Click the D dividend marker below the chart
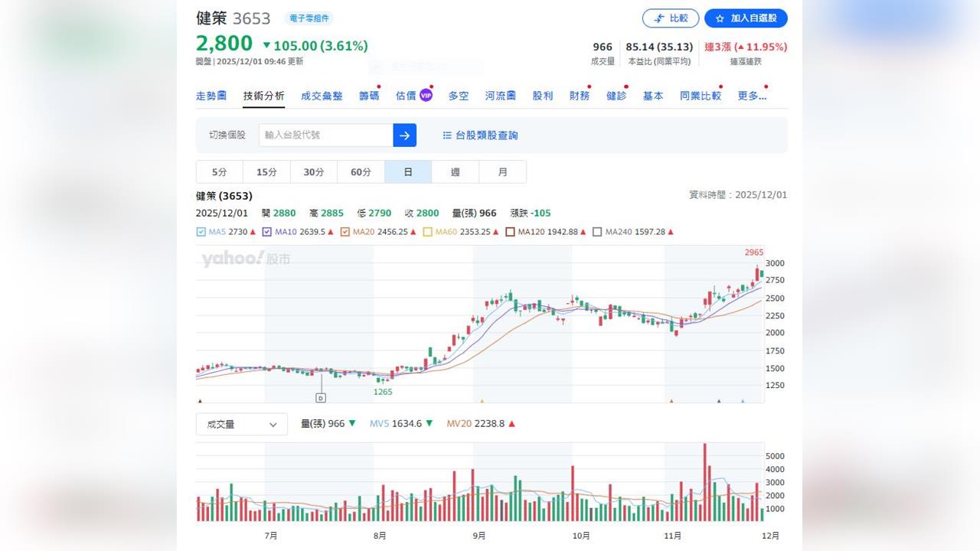 click(321, 397)
